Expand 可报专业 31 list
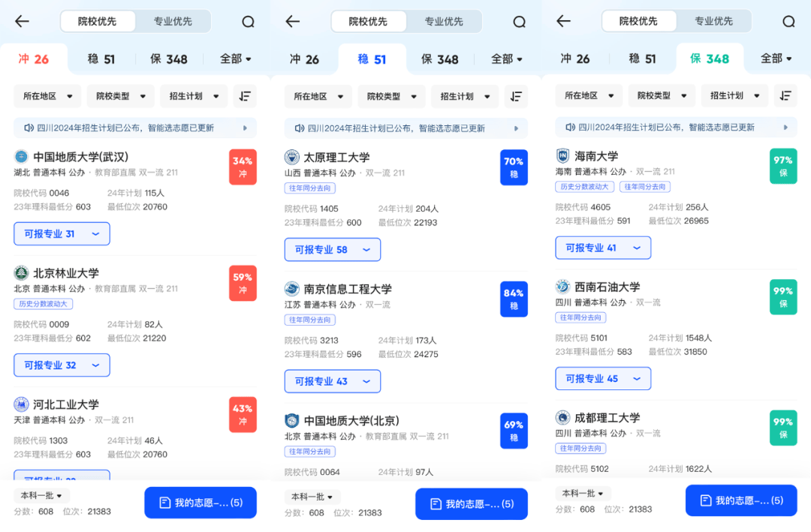This screenshot has height=532, width=811. pyautogui.click(x=62, y=233)
